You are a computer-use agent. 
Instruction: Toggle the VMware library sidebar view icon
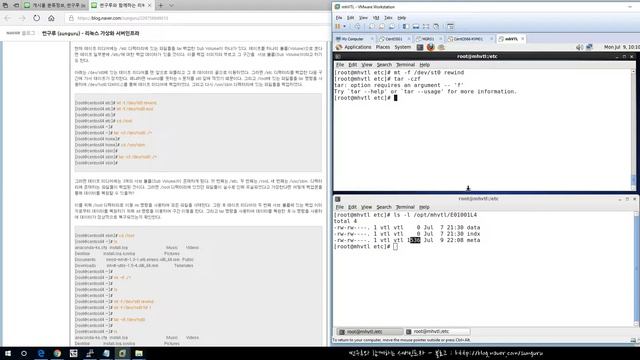pos(406,27)
